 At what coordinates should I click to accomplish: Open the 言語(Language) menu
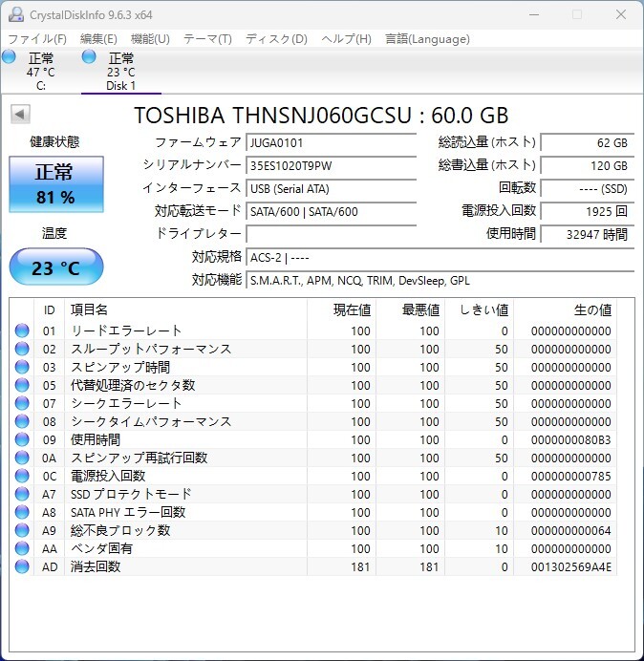point(427,39)
